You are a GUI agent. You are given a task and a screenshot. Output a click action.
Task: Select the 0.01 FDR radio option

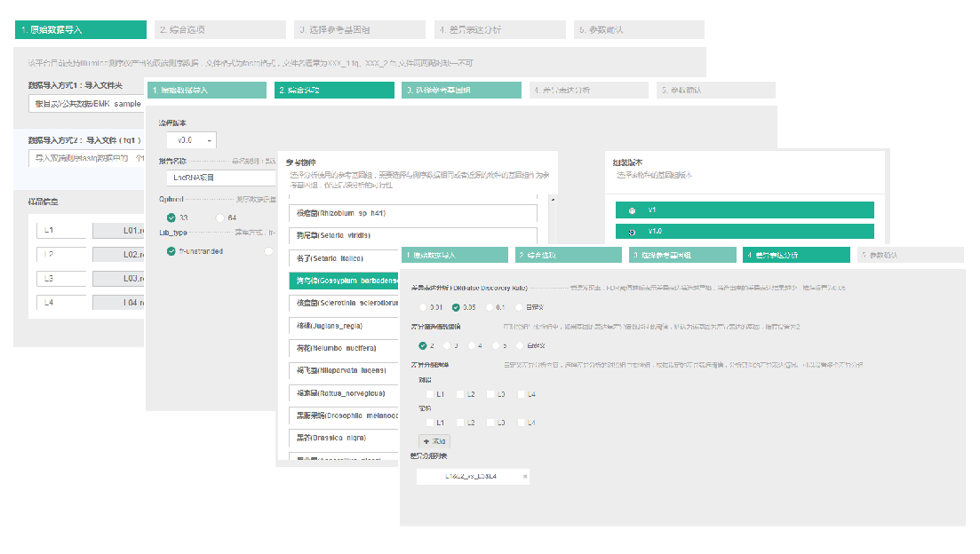pos(424,307)
